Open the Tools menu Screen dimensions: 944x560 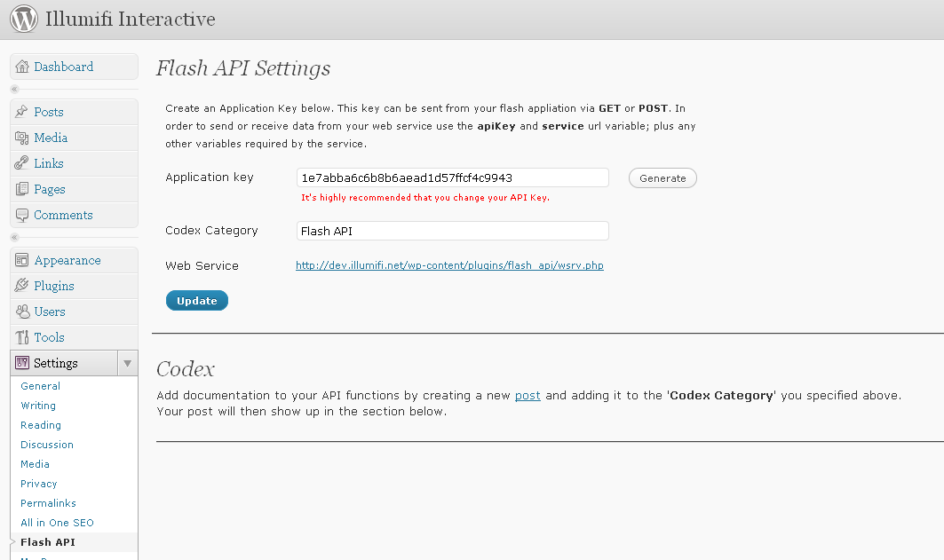point(49,337)
